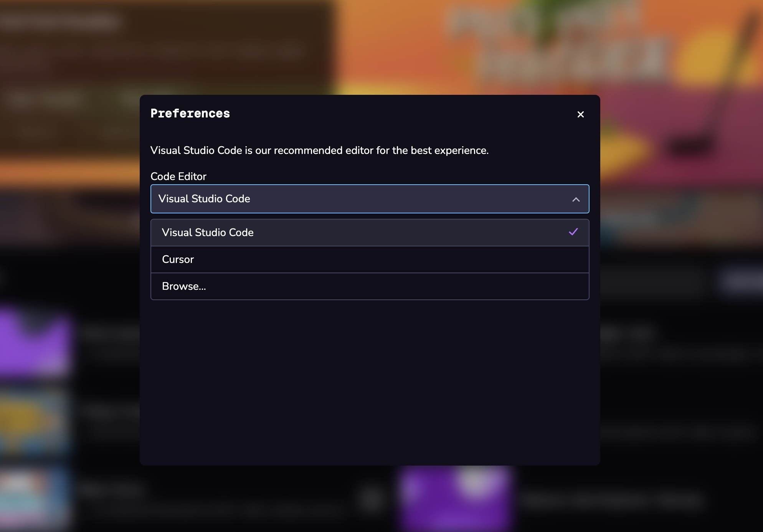The image size is (763, 532).
Task: Choose Cursor as the code editor
Action: click(178, 259)
